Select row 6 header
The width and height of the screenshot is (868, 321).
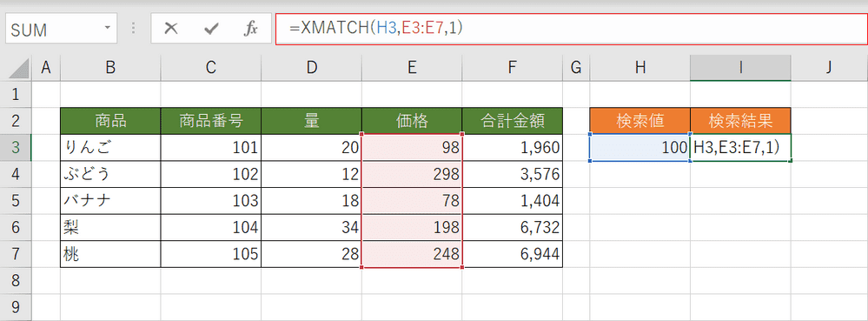coord(16,227)
